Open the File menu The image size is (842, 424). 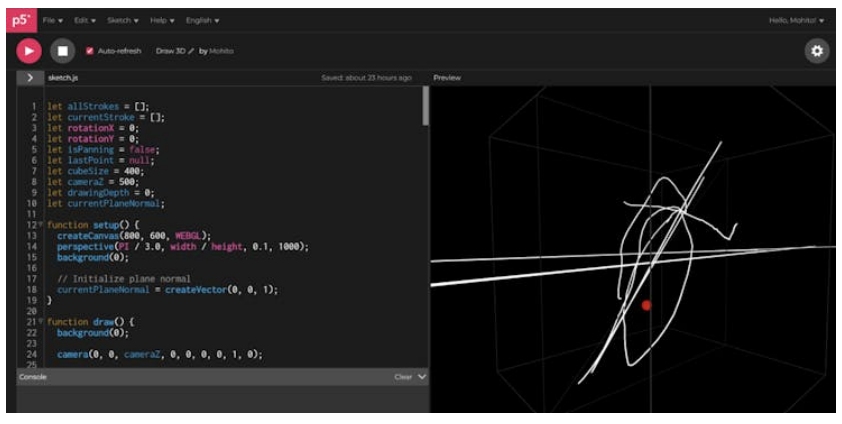pyautogui.click(x=52, y=20)
